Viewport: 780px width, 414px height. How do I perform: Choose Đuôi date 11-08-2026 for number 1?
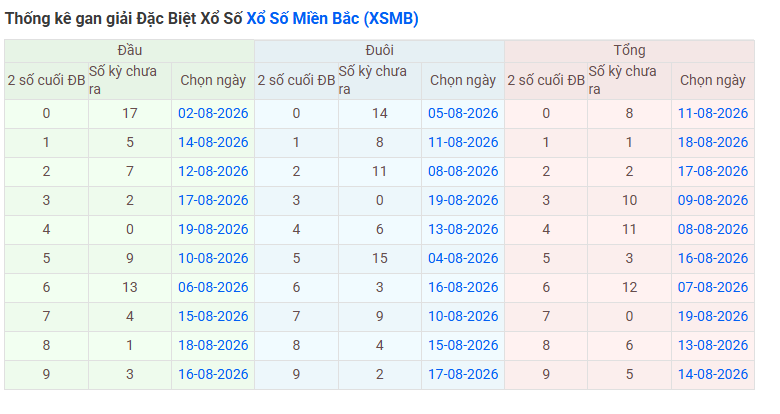click(463, 142)
